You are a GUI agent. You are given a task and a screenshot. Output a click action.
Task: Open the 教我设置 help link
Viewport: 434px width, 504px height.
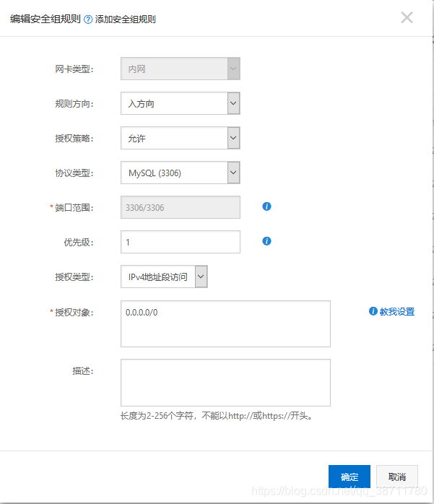point(397,311)
